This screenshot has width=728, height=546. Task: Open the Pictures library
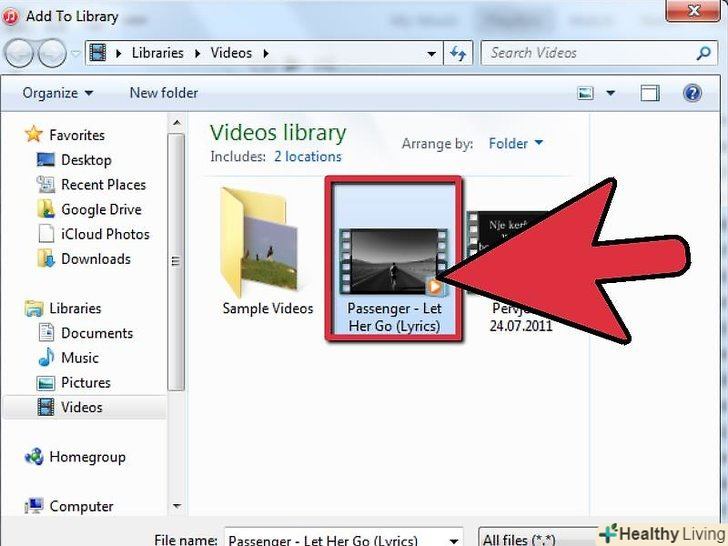pyautogui.click(x=73, y=383)
